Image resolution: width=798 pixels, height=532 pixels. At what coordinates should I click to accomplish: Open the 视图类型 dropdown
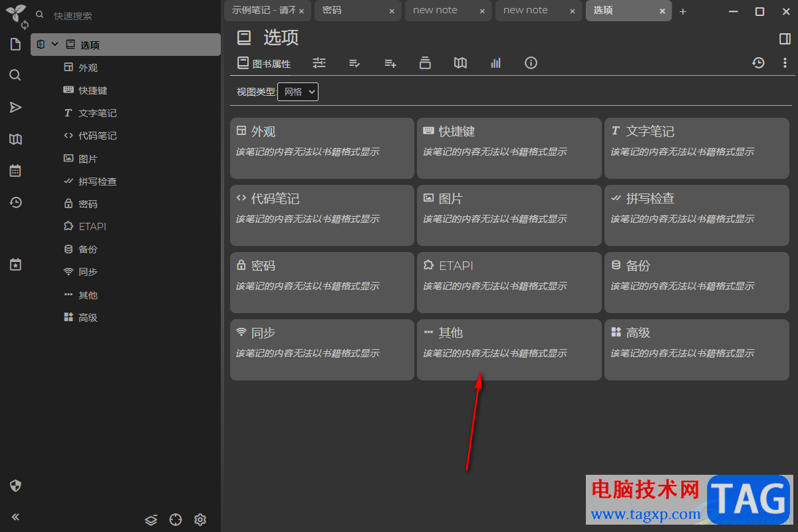[x=298, y=92]
